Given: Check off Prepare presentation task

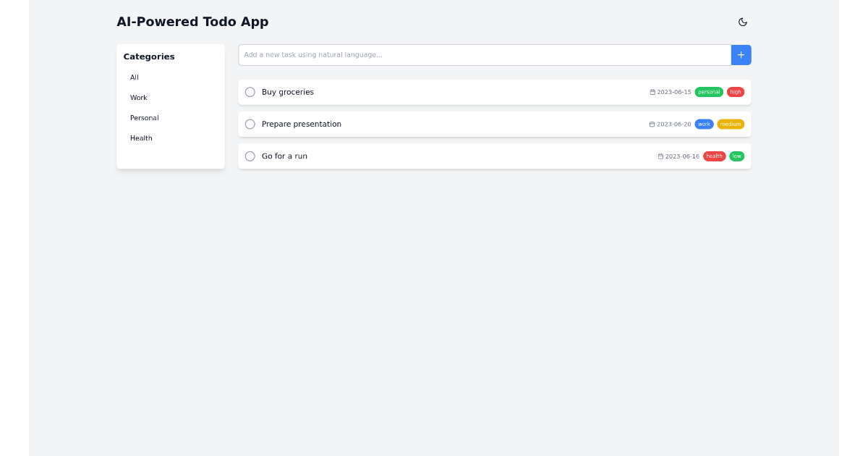Looking at the screenshot, I should click(x=250, y=124).
